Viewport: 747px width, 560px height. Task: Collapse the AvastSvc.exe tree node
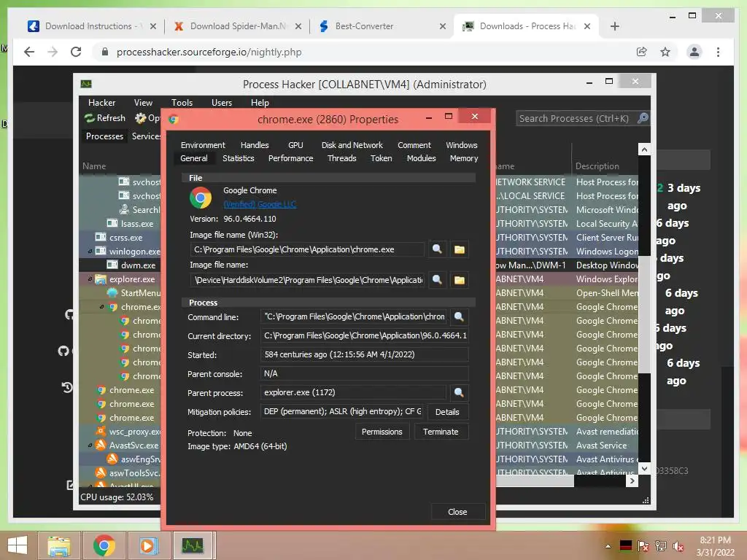tap(90, 446)
